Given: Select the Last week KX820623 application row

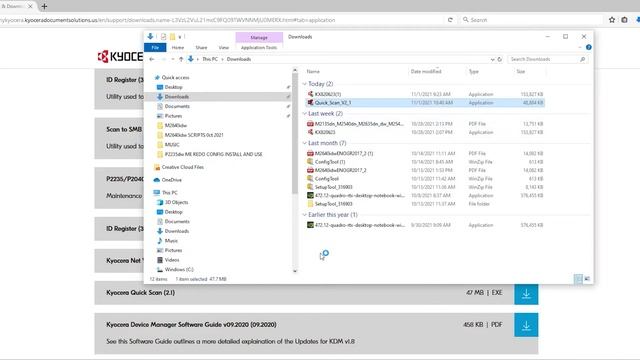Looking at the screenshot, I should coord(425,132).
